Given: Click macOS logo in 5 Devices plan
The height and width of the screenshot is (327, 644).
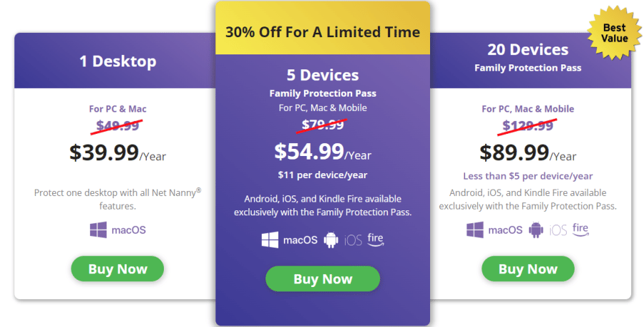Looking at the screenshot, I should 301,240.
